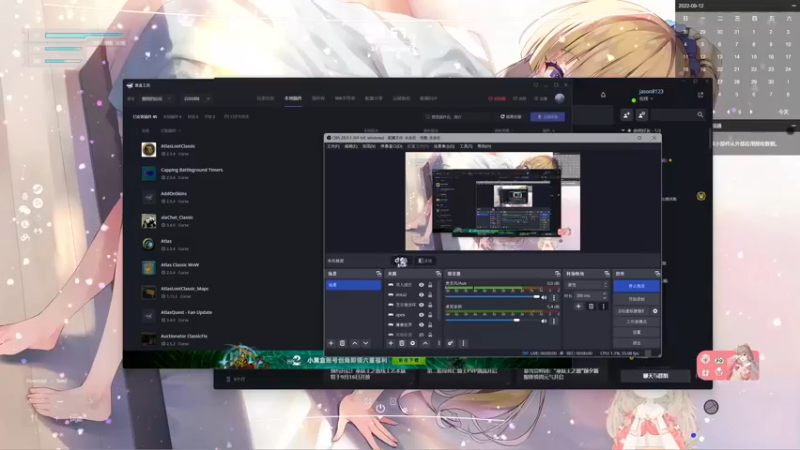Select the underlined 本地插件 tab in addon manager

pos(293,98)
